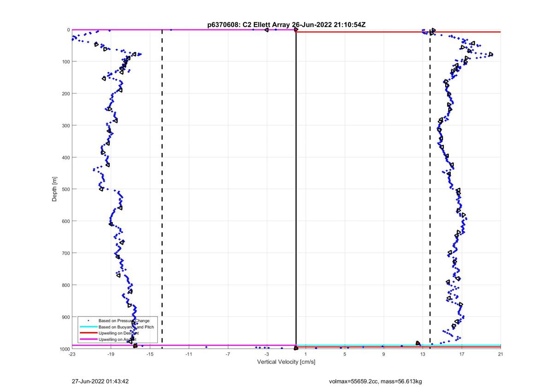This screenshot has width=553, height=392.
Task: Select the 'Depth [m]' y-axis label
Action: click(55, 189)
